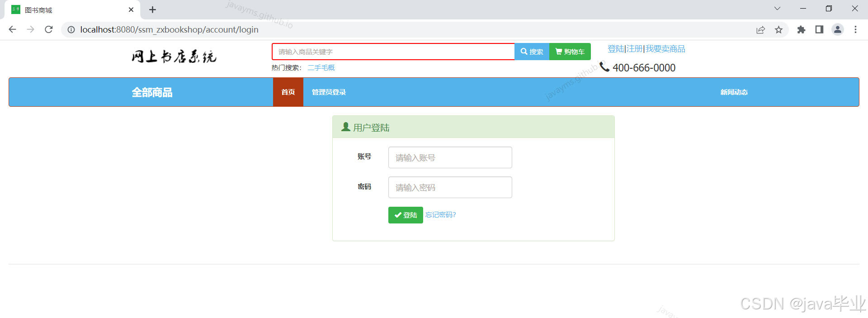Minimize the browser window
868x318 pixels.
(x=803, y=9)
